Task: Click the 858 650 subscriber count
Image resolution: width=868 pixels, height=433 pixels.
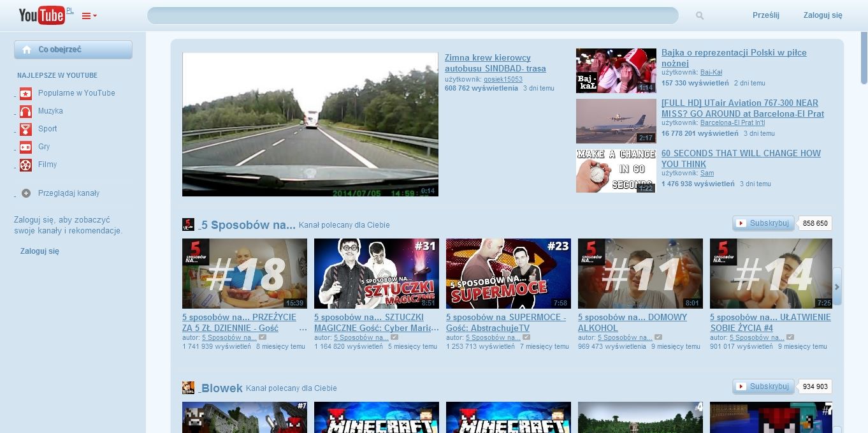Action: click(x=815, y=223)
